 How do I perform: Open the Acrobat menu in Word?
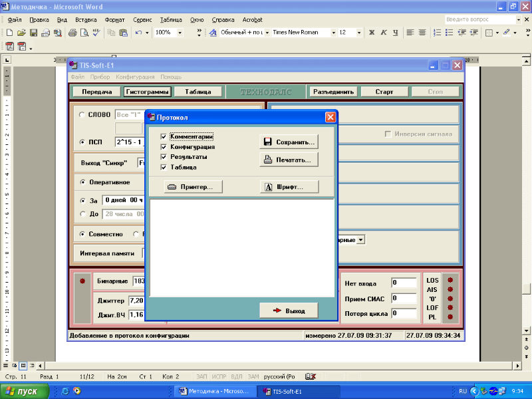tap(253, 20)
